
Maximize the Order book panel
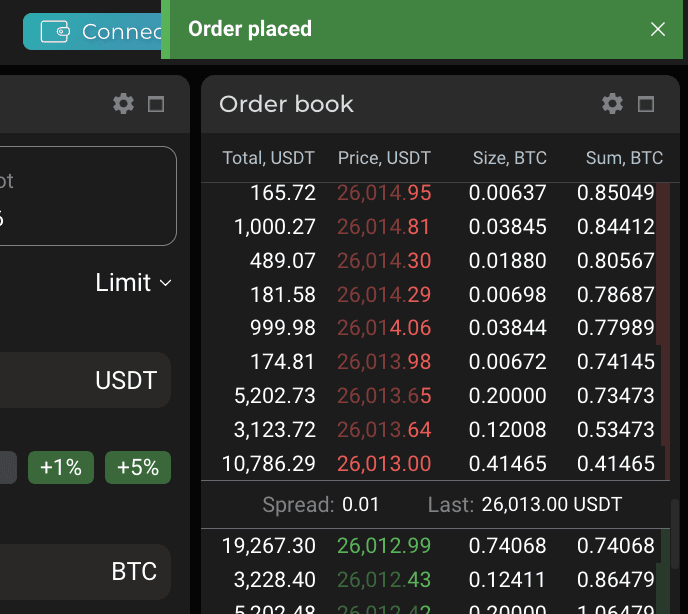coord(645,104)
